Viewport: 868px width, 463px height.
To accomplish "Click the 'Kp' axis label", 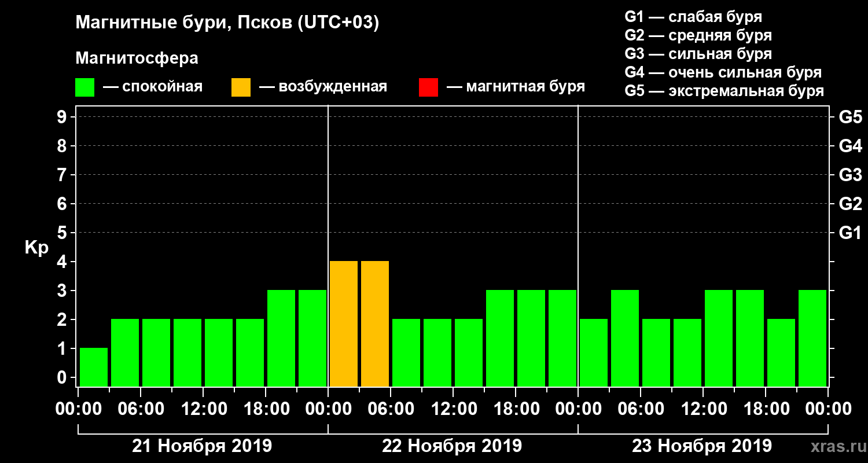I will pos(36,248).
